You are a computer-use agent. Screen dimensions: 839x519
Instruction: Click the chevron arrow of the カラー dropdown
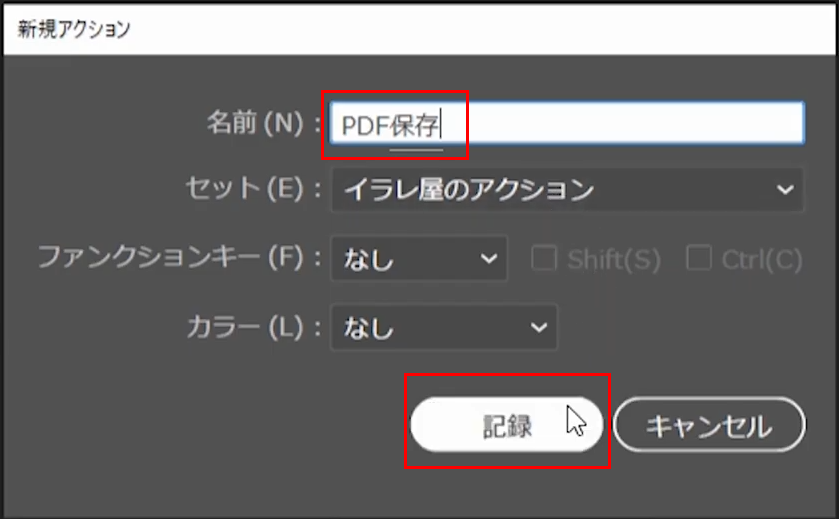click(x=538, y=327)
